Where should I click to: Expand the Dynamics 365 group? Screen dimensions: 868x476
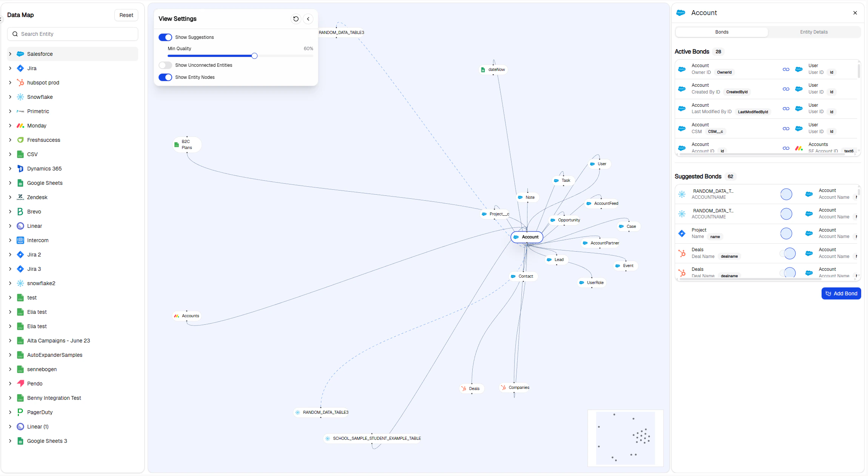coord(10,169)
